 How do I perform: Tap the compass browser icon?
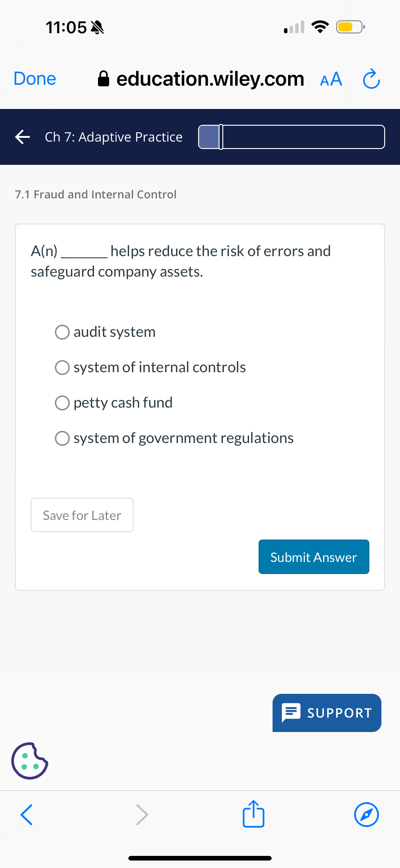(366, 815)
